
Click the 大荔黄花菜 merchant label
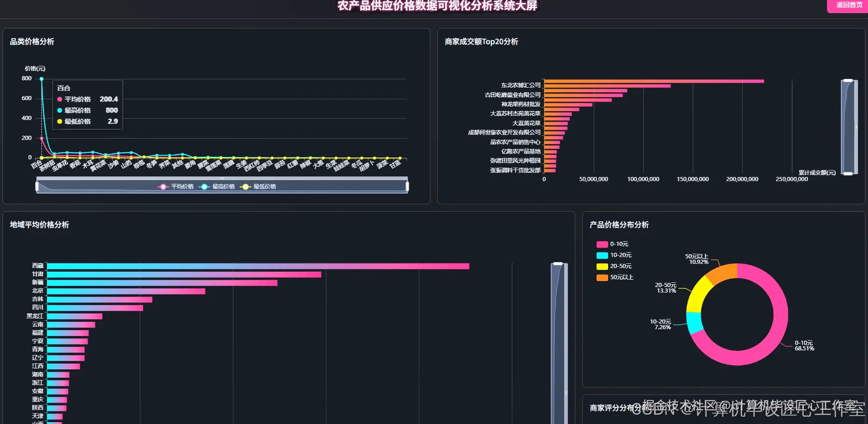526,123
